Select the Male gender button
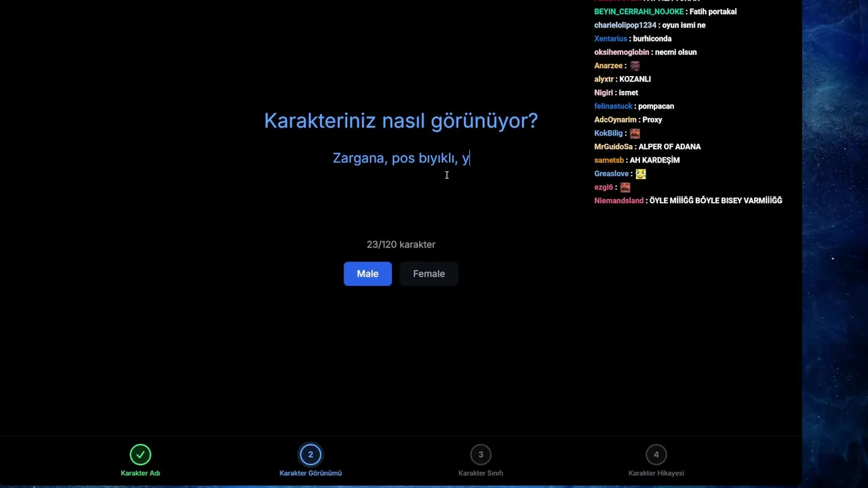This screenshot has width=868, height=488. [x=368, y=274]
